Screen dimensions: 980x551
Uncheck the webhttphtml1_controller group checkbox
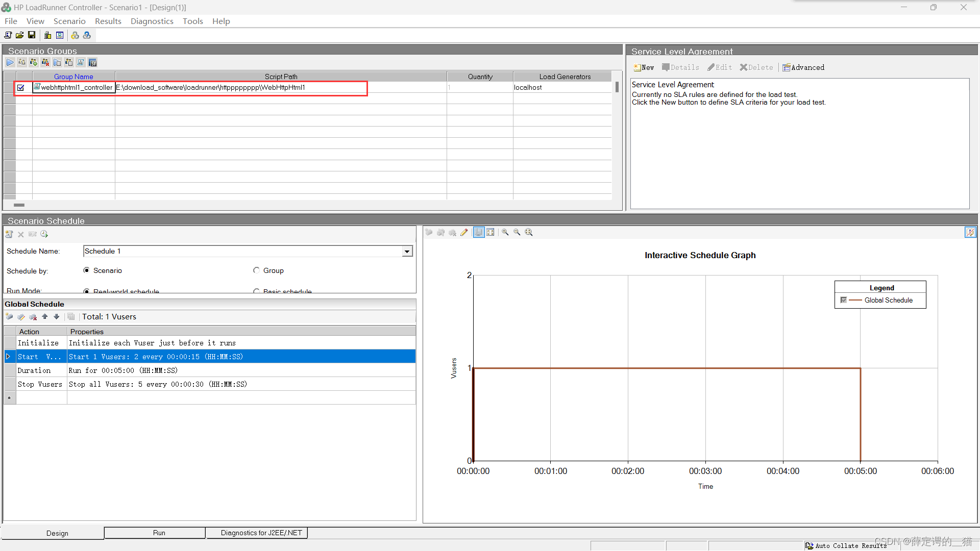tap(21, 88)
